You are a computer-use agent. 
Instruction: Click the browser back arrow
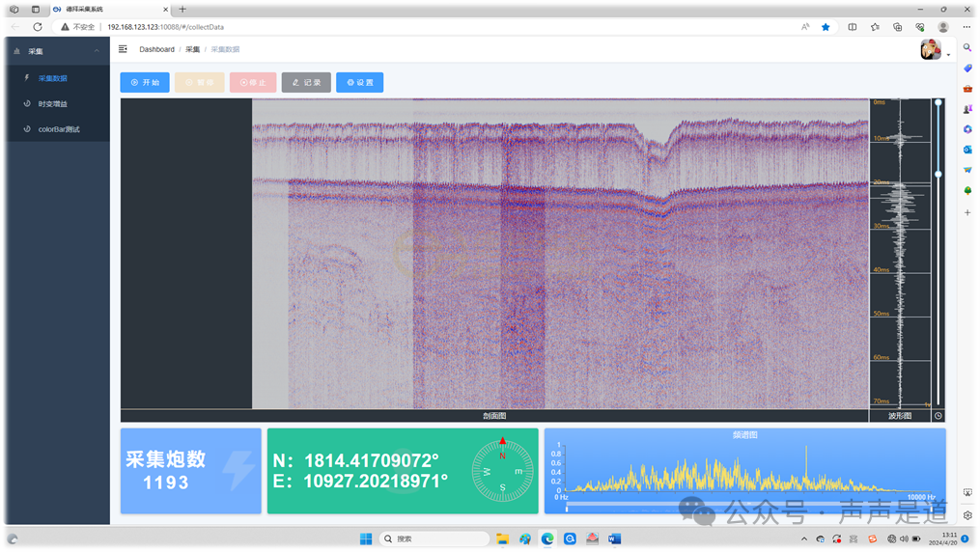click(15, 27)
